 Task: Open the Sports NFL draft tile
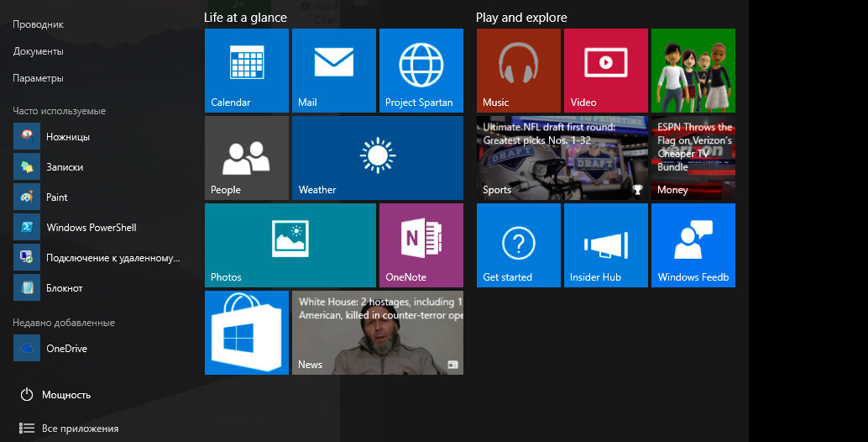562,158
